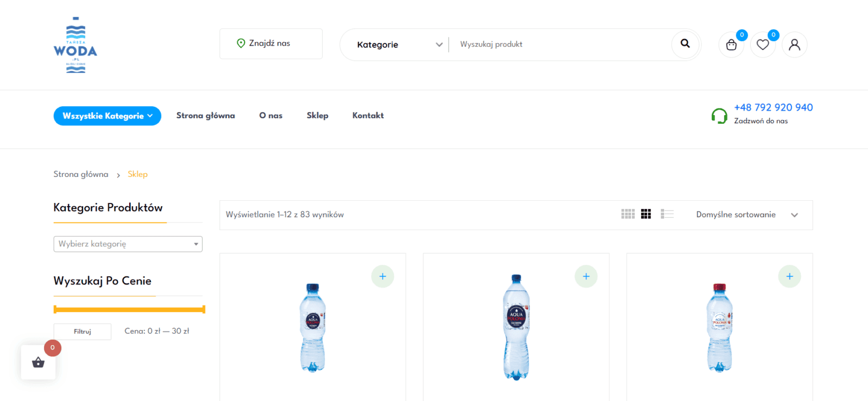Click plus button on third product

(x=789, y=276)
